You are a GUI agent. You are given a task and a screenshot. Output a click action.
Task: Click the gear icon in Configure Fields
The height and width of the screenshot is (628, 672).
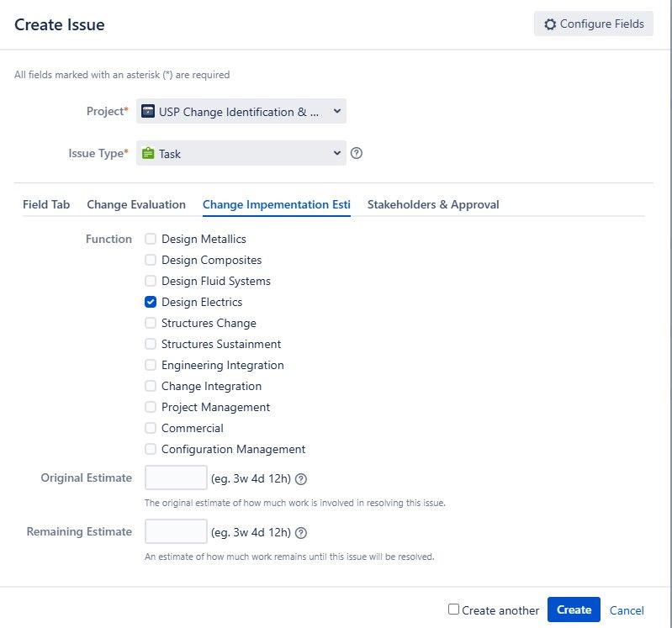tap(550, 24)
